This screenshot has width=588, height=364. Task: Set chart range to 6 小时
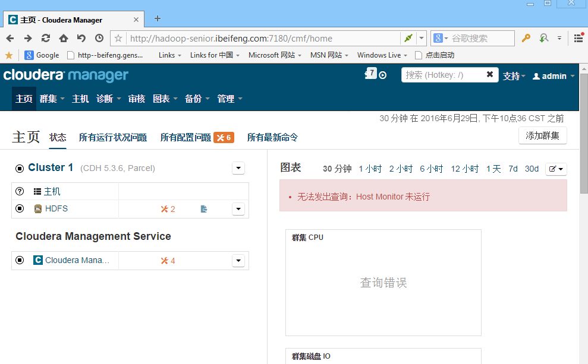[431, 169]
